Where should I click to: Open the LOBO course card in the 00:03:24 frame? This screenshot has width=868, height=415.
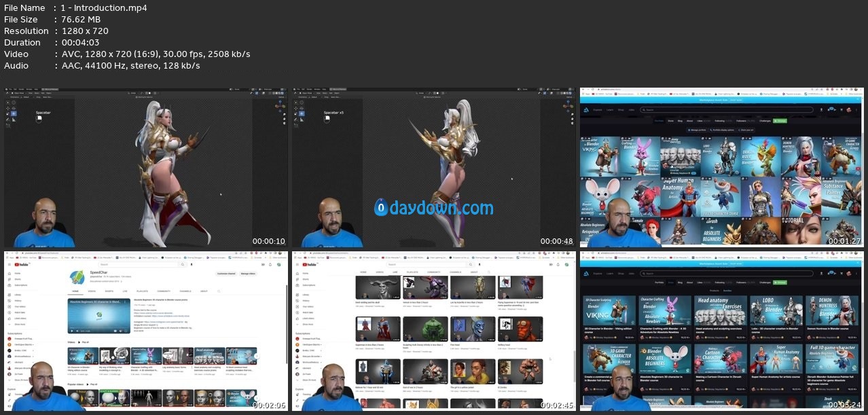click(x=776, y=310)
